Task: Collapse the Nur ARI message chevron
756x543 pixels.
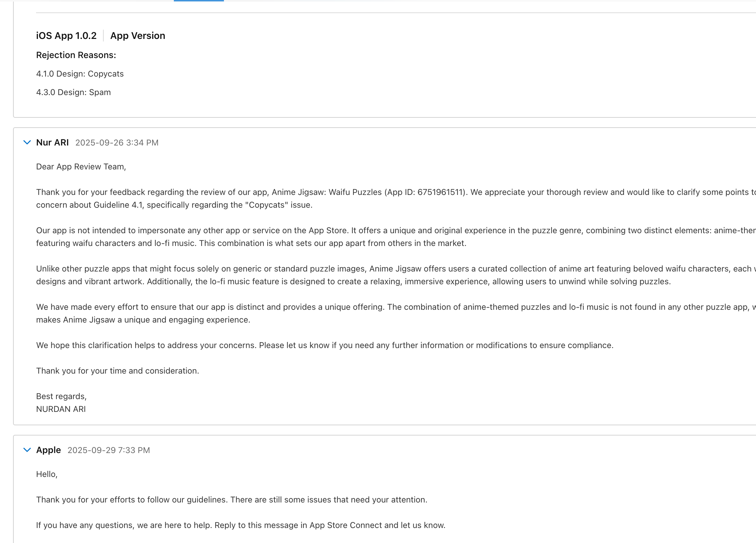Action: 27,142
